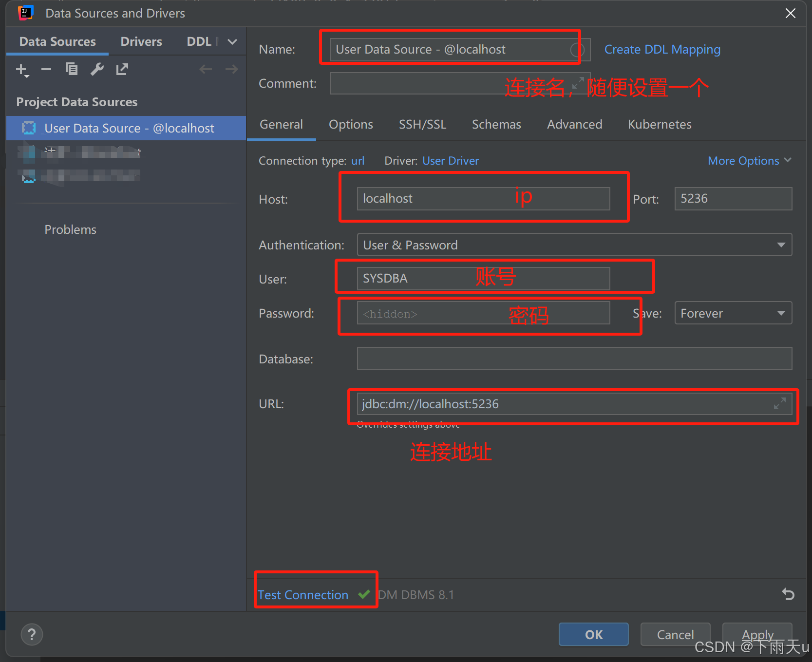Select the Problems entry in sidebar
Viewport: 812px width, 662px height.
71,229
